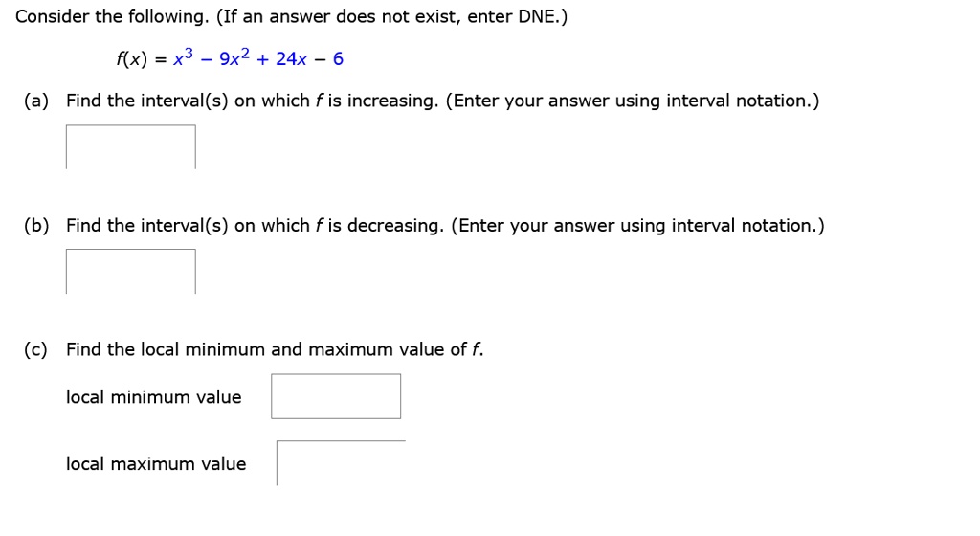Click the "9x²" term in the formula
This screenshot has height=536, width=980.
pyautogui.click(x=234, y=59)
